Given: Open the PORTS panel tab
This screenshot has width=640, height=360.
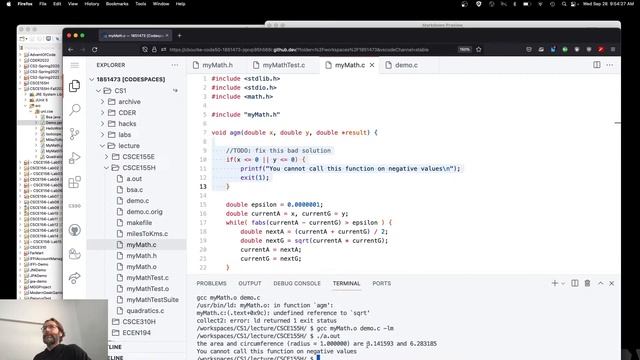Looking at the screenshot, I should pyautogui.click(x=382, y=283).
